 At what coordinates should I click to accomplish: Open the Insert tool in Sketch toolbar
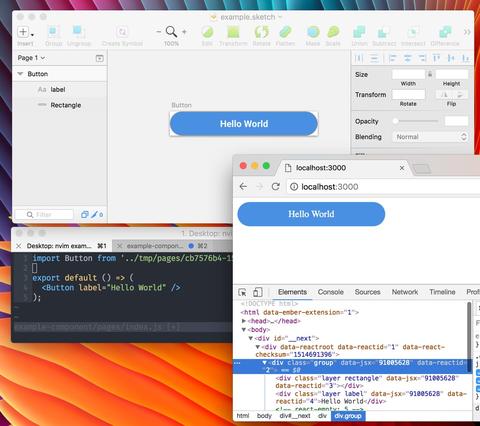[x=25, y=33]
